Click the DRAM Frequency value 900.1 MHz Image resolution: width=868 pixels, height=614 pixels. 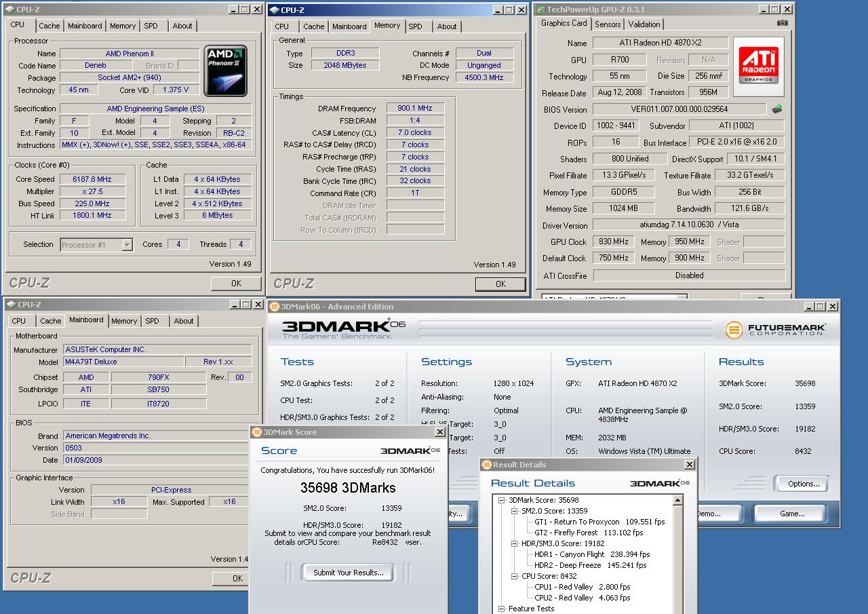[415, 108]
